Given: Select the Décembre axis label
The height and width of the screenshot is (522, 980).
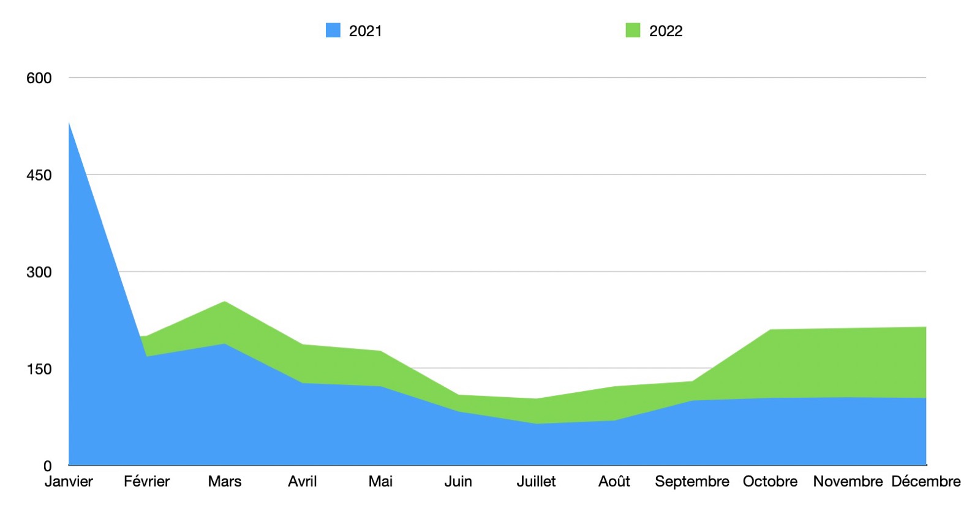Looking at the screenshot, I should click(925, 482).
